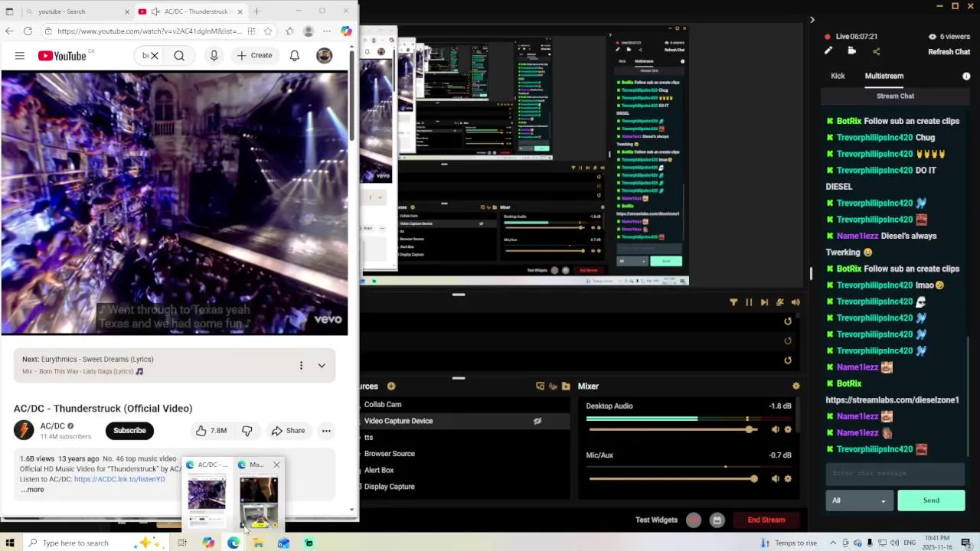980x551 pixels.
Task: Open Edge settings and more menu
Action: [x=327, y=31]
